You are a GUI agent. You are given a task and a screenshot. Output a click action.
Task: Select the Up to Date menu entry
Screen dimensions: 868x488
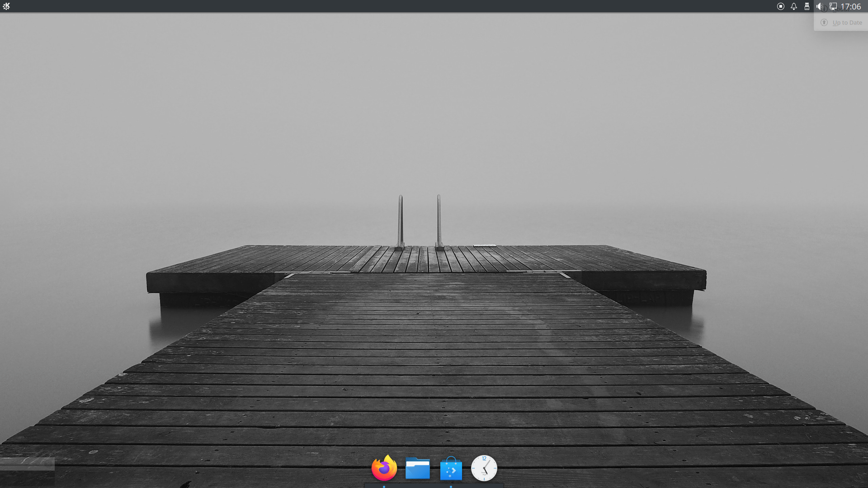coord(847,23)
